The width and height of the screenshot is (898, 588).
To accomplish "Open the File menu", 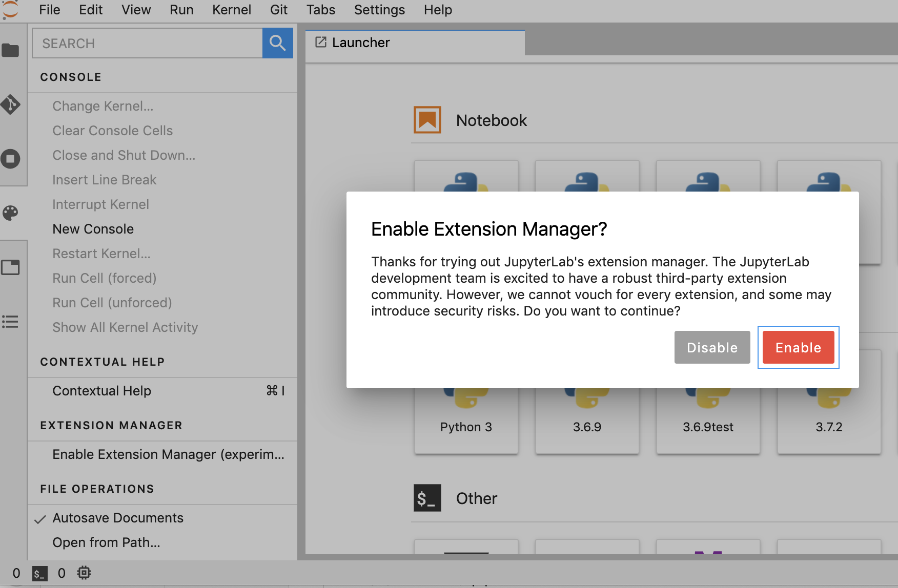I will click(x=50, y=10).
